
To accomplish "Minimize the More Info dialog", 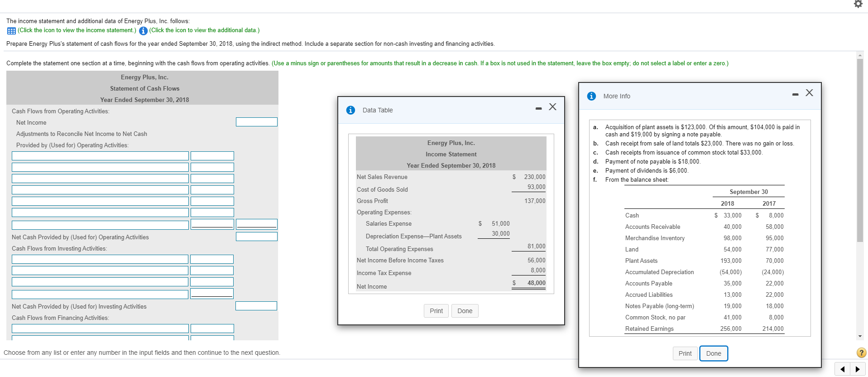I will [x=795, y=94].
